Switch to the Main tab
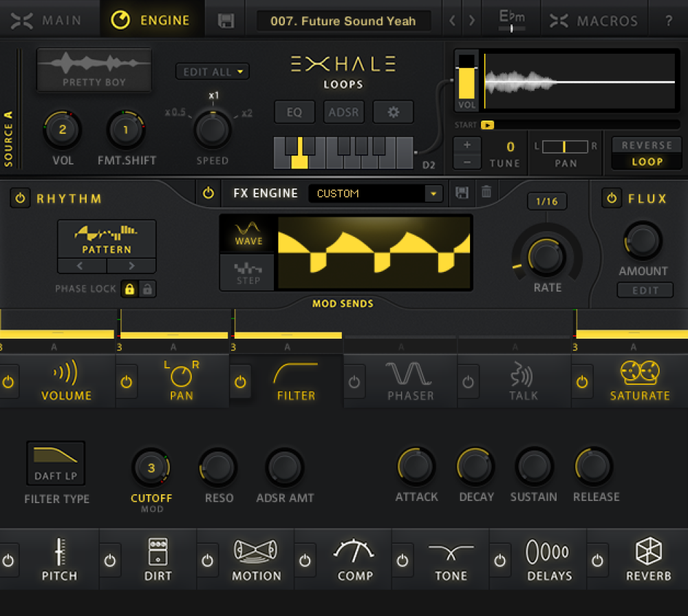688x616 pixels. pos(50,21)
